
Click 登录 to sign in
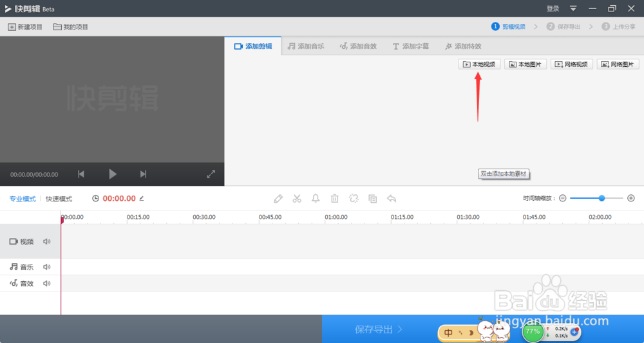point(553,8)
